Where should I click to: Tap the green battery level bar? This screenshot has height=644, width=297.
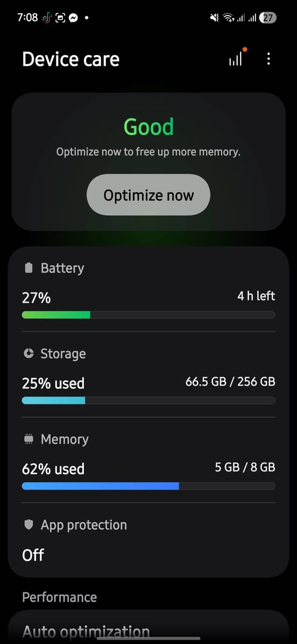click(x=56, y=315)
